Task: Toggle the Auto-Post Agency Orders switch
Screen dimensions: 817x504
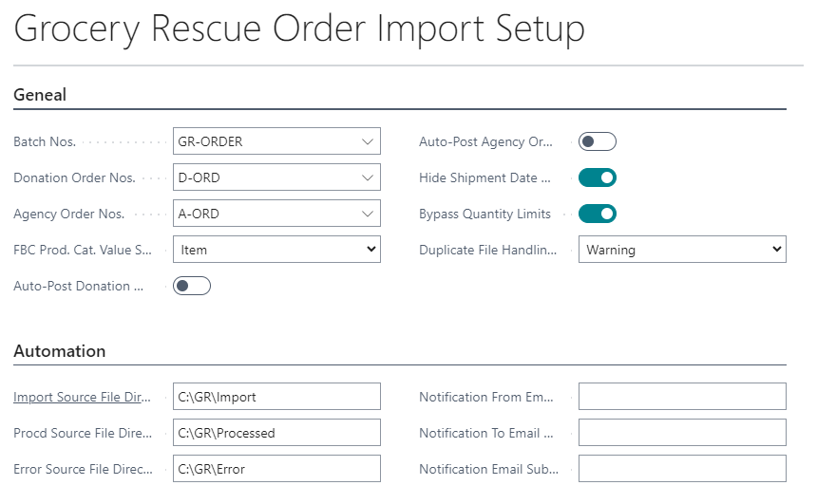Action: pyautogui.click(x=598, y=141)
